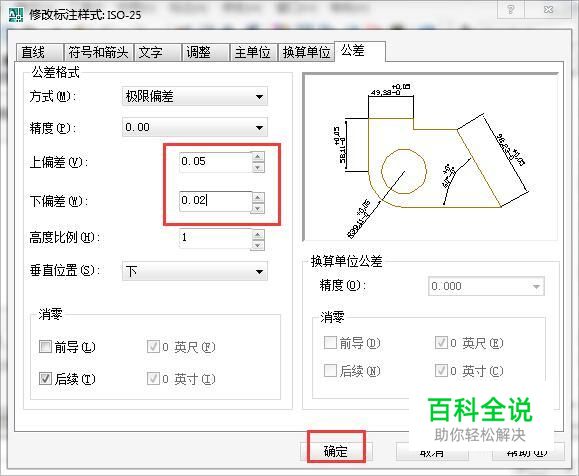Decrease 下偏差 value with down arrow
This screenshot has width=579, height=476.
click(x=258, y=208)
